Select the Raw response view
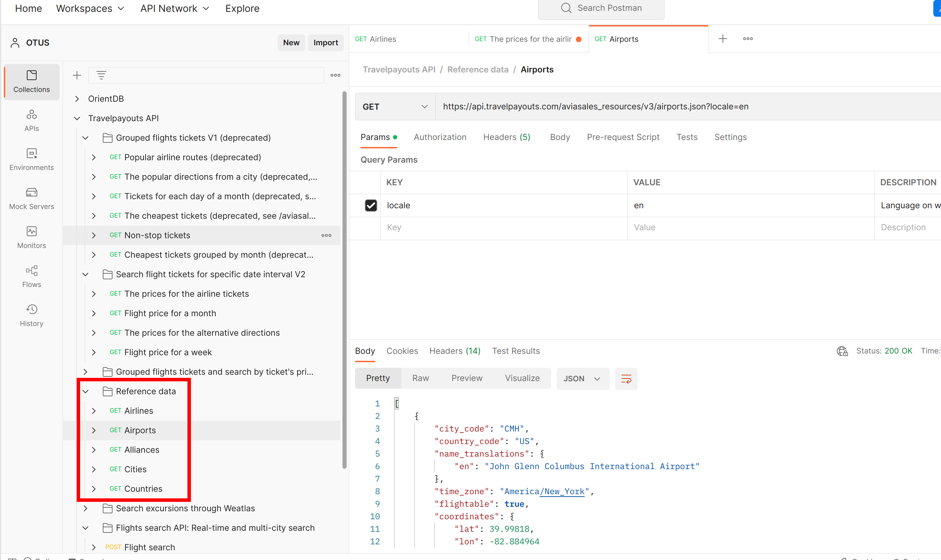This screenshot has height=560, width=941. pyautogui.click(x=420, y=378)
